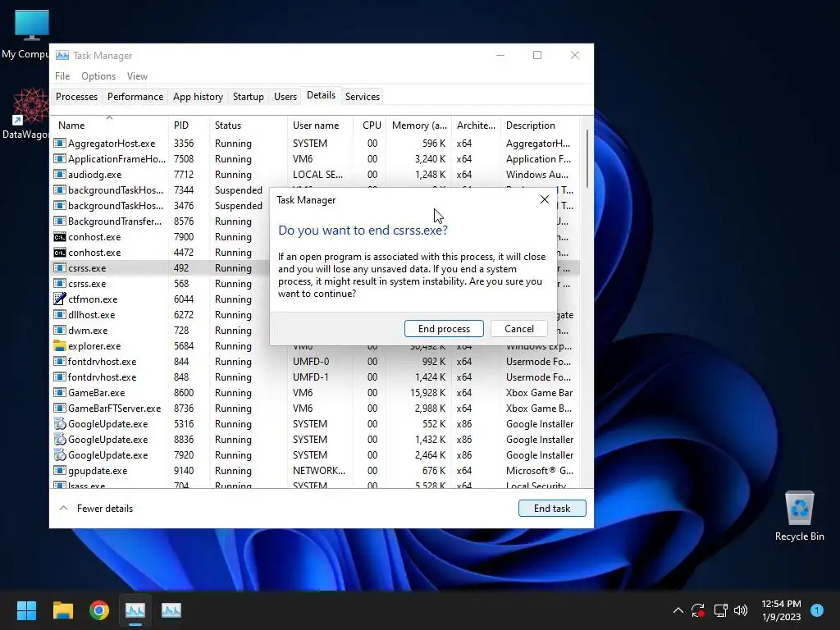
Task: Select fontdrvhost.exe with PID 844
Action: coord(316,362)
